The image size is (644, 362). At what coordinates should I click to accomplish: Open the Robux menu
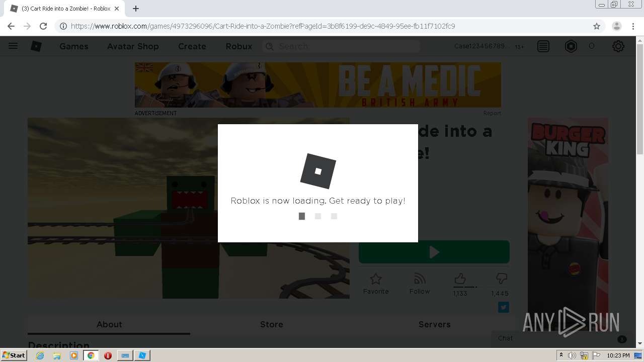click(x=239, y=46)
